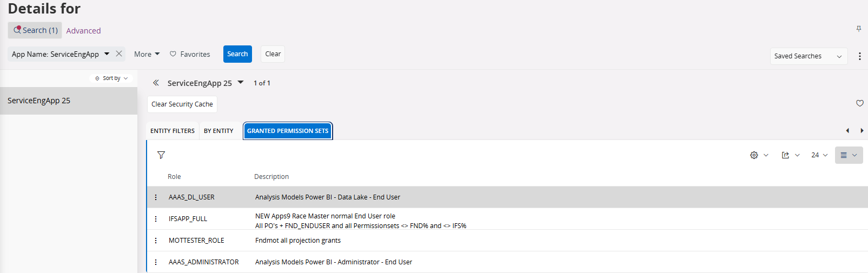The image size is (868, 273).
Task: Open the Sort by dropdown
Action: tap(111, 78)
